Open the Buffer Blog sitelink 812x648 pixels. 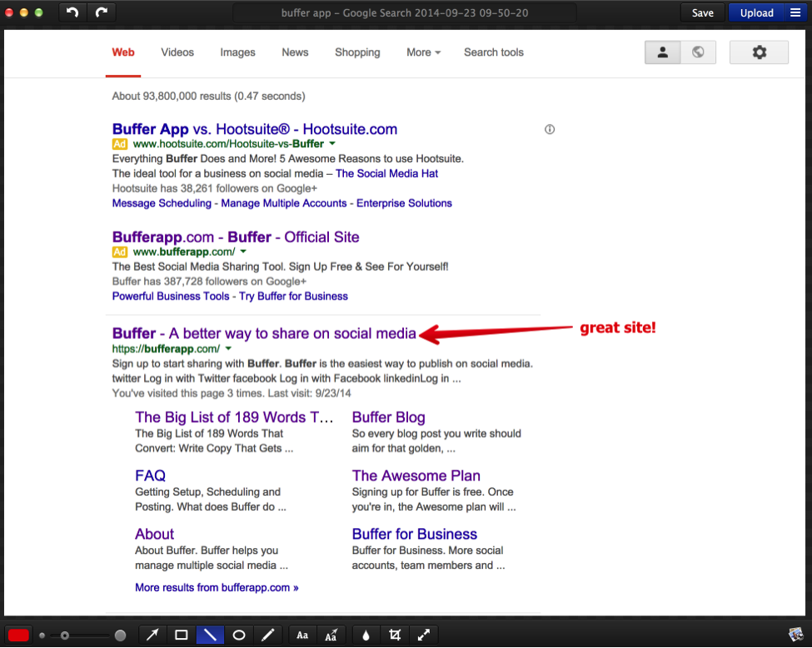coord(388,417)
